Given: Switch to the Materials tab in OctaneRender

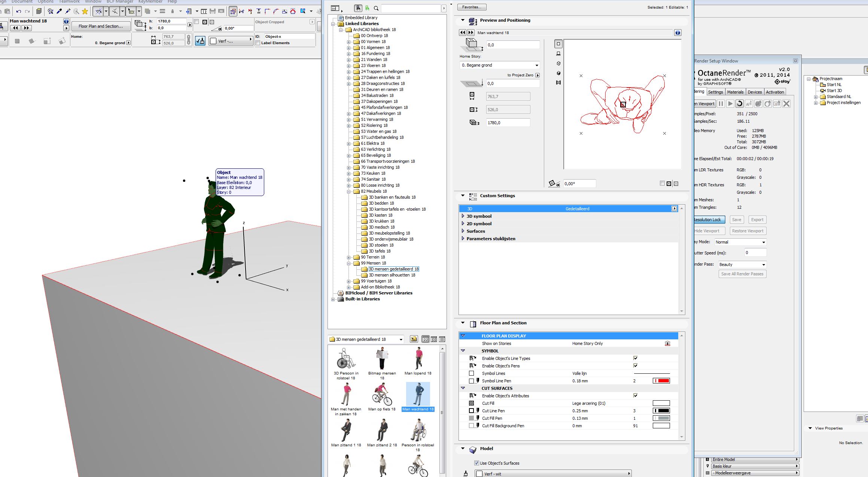Looking at the screenshot, I should (735, 92).
